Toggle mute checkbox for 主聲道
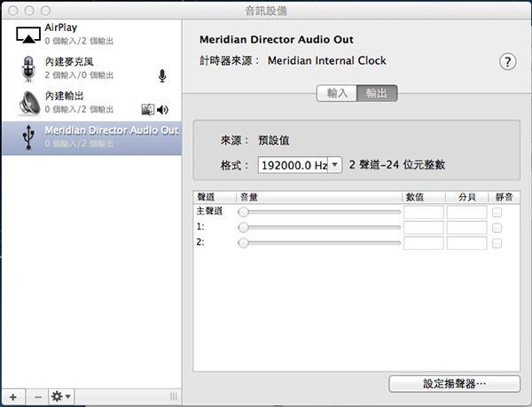The image size is (532, 407). 497,213
